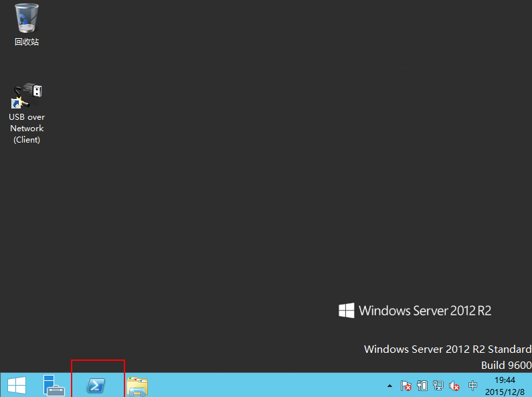Open the Recycle Bin desktop icon
The image size is (532, 397).
27,24
